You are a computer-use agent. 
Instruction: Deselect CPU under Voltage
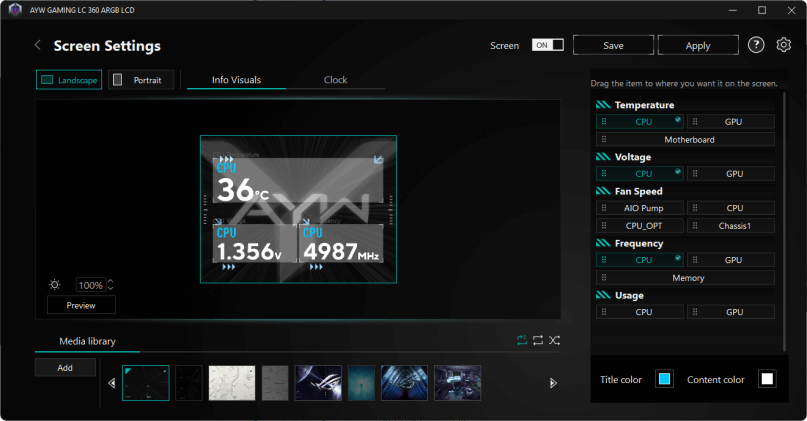[x=640, y=174]
